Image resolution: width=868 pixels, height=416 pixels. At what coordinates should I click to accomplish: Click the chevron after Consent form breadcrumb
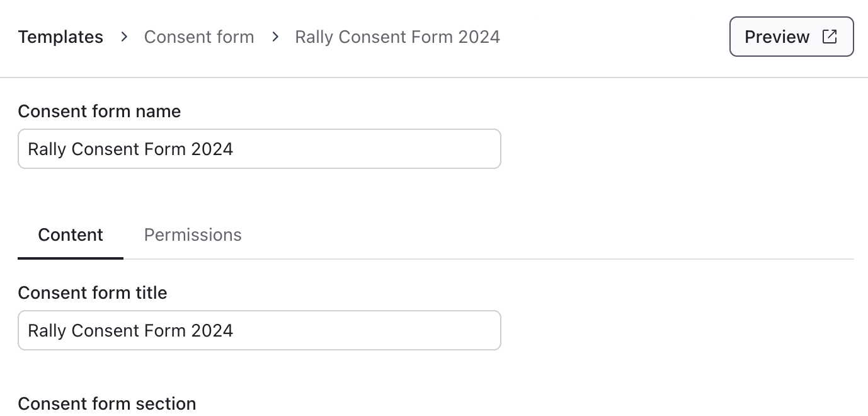coord(275,37)
